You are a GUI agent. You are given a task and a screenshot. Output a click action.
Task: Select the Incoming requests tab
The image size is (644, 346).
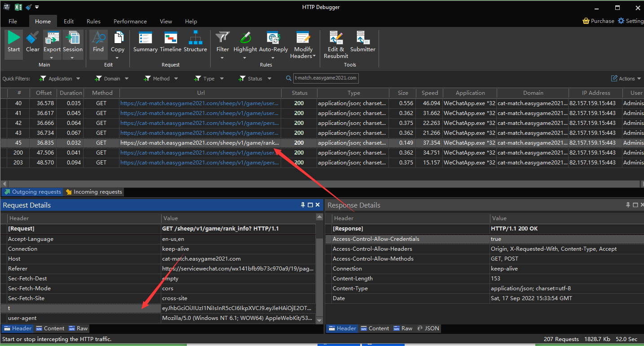94,192
